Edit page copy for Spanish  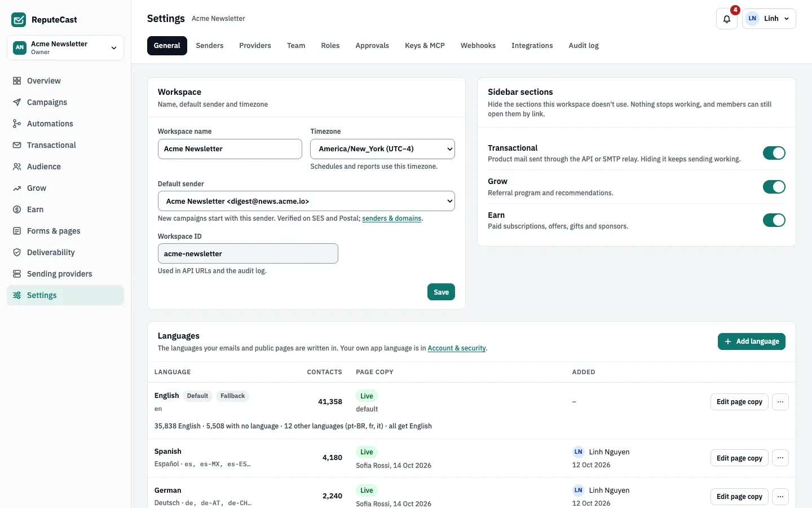click(x=739, y=458)
